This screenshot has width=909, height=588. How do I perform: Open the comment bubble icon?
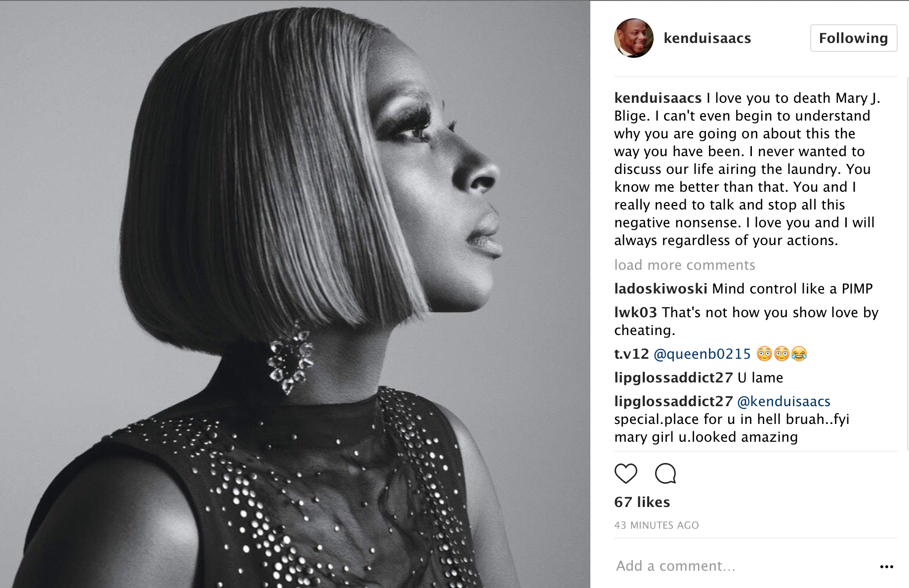pyautogui.click(x=665, y=473)
